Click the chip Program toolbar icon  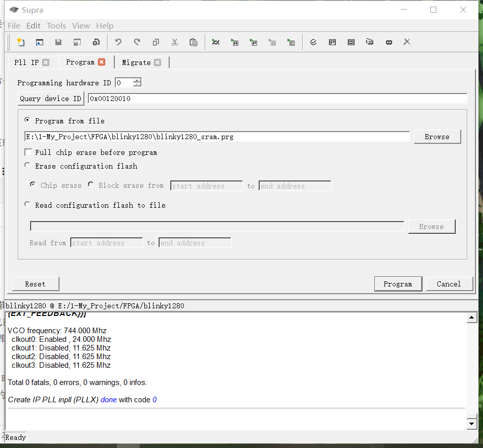click(x=389, y=42)
